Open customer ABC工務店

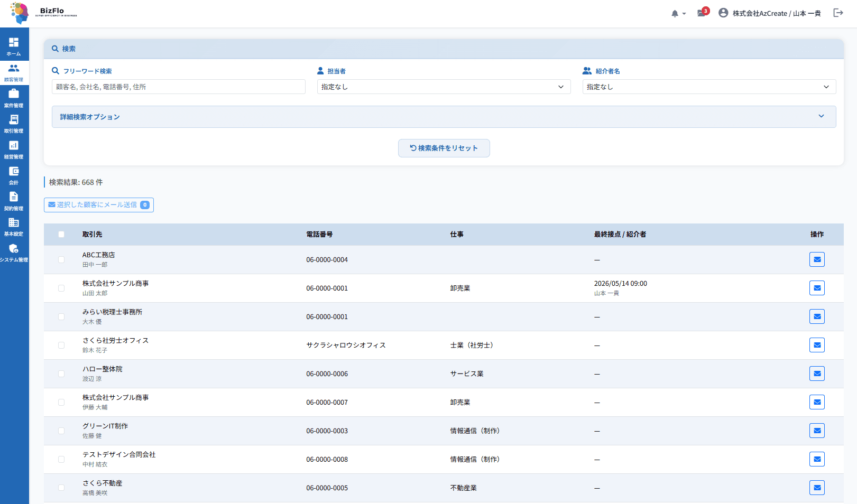[x=98, y=255]
